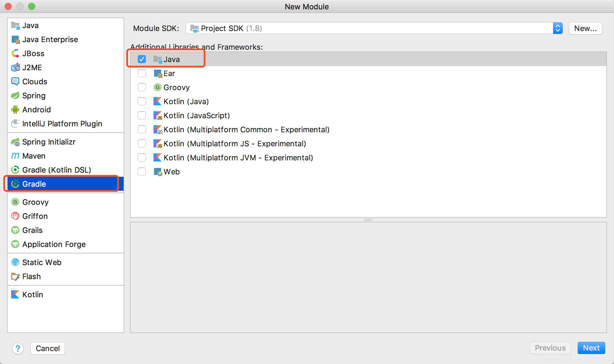This screenshot has height=364, width=614.
Task: Click the Application Forge icon
Action: 15,244
